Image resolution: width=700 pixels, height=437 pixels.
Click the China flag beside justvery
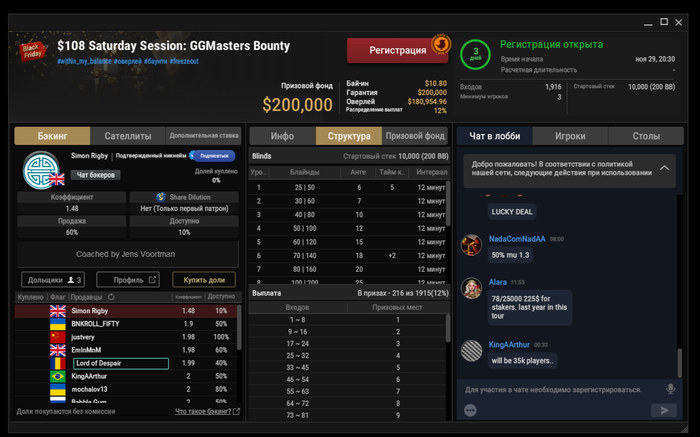tap(58, 337)
